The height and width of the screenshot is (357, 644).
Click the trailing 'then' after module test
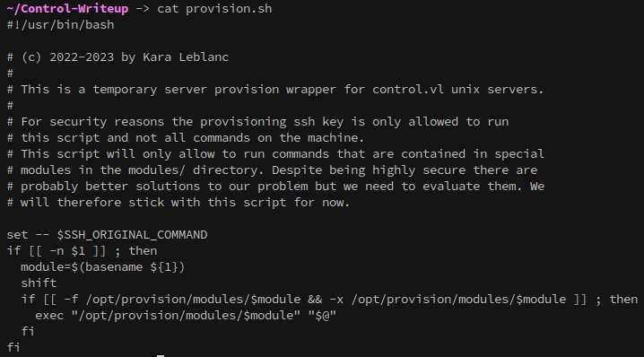coord(623,300)
